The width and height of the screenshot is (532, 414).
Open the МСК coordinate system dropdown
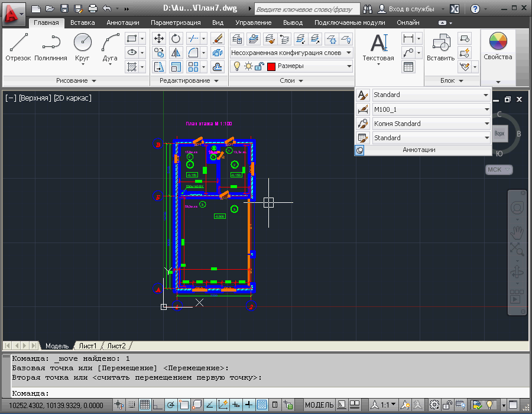[x=499, y=169]
